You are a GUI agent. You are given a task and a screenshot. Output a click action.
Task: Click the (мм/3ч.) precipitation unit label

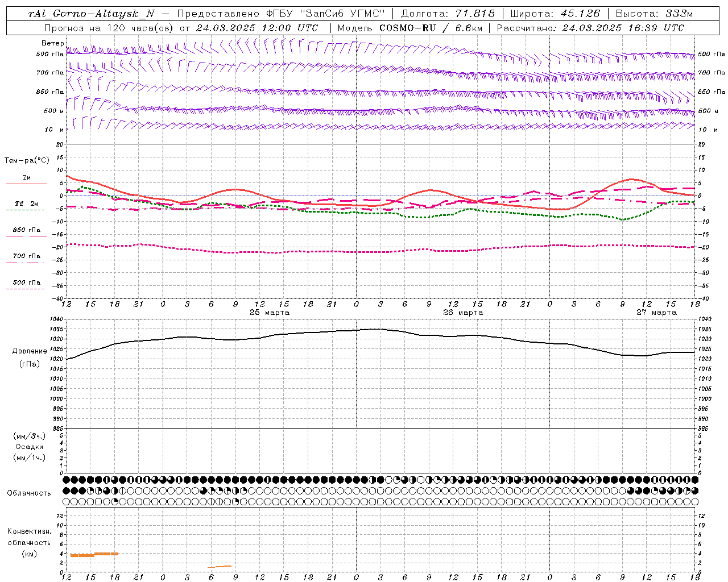click(x=29, y=436)
